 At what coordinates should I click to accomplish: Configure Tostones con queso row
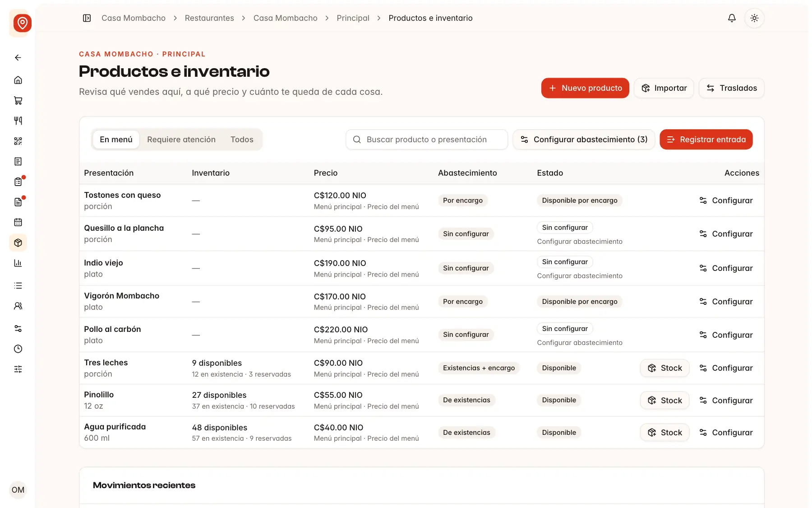pyautogui.click(x=726, y=200)
